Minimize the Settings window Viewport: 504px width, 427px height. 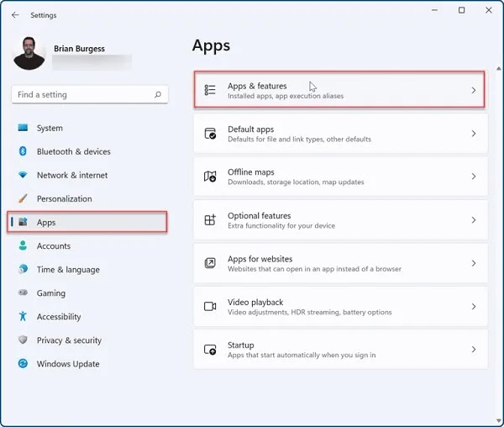pyautogui.click(x=434, y=10)
